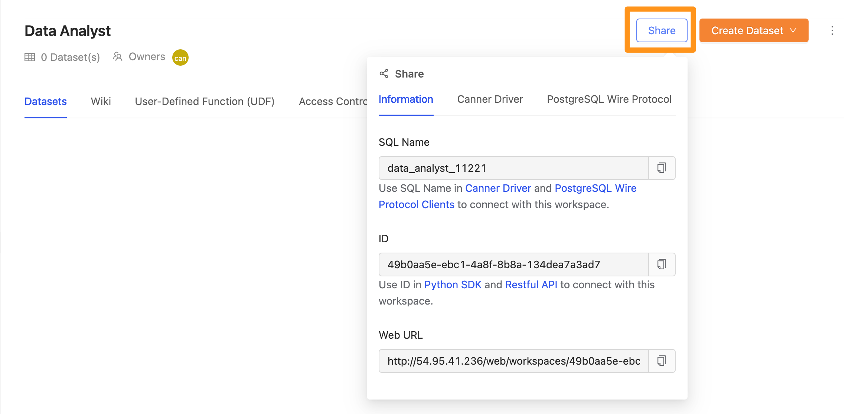
Task: Click the Web URL input field
Action: pyautogui.click(x=513, y=361)
